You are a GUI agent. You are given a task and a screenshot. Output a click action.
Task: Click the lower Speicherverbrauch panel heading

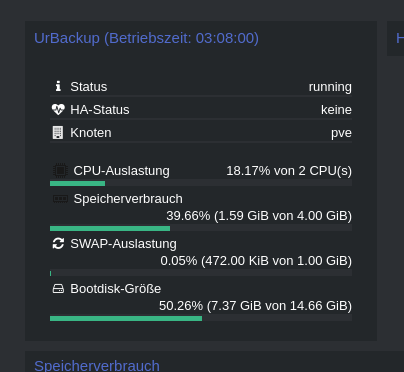(x=97, y=365)
